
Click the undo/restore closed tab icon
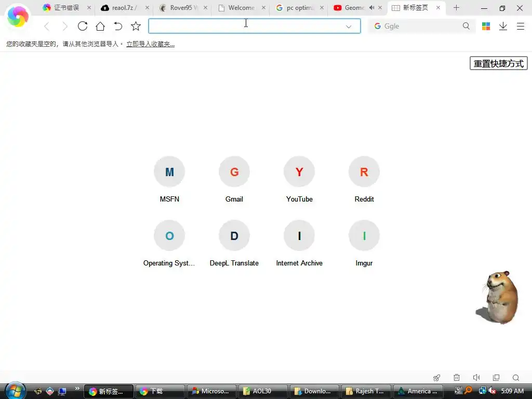[x=118, y=26]
